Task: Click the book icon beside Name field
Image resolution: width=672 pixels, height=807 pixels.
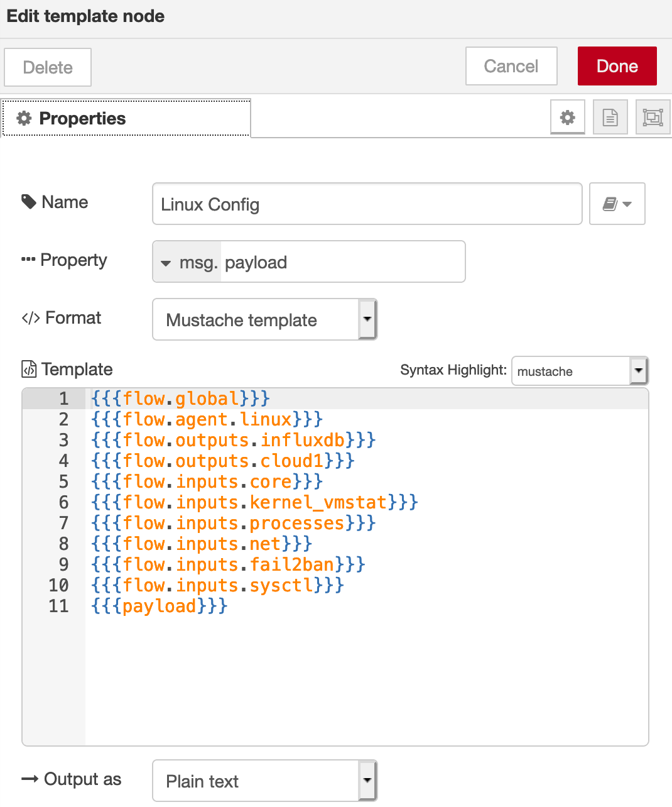Action: click(617, 204)
